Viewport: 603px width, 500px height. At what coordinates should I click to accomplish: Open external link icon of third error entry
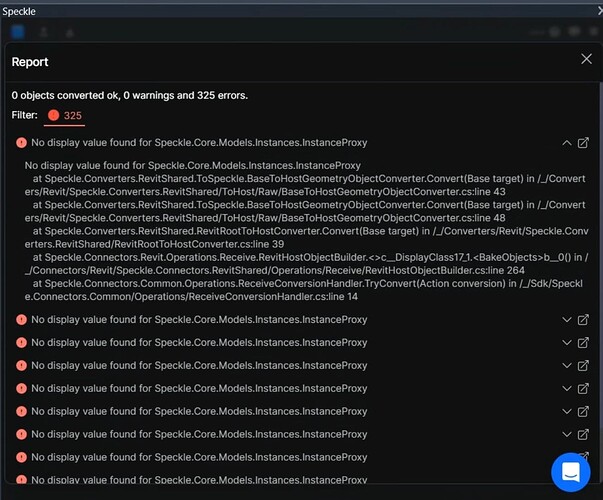[583, 342]
